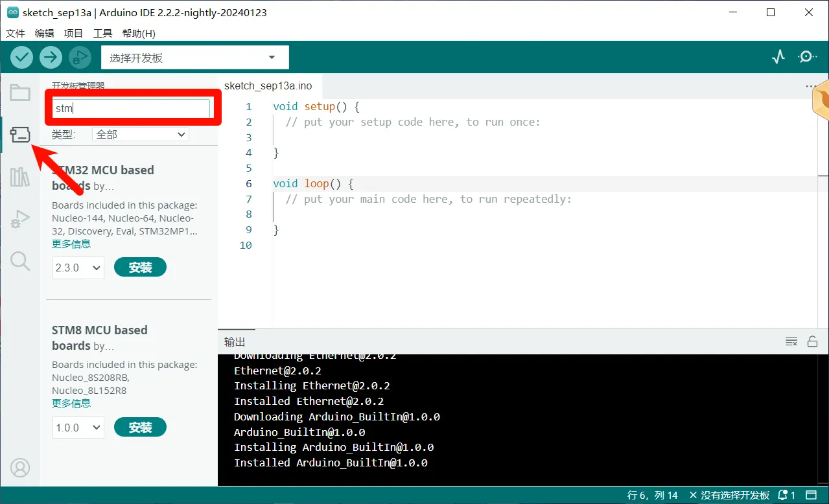Open the Serial Monitor icon

(808, 57)
